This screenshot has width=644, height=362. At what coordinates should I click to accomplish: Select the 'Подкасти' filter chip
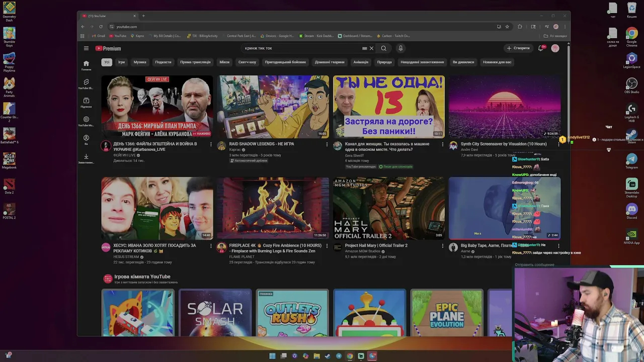[163, 62]
